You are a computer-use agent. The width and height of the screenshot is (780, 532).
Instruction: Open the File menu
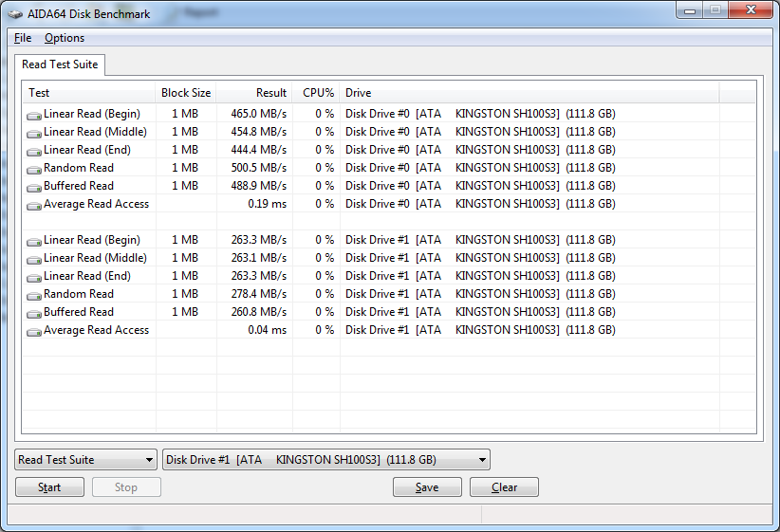pyautogui.click(x=23, y=38)
